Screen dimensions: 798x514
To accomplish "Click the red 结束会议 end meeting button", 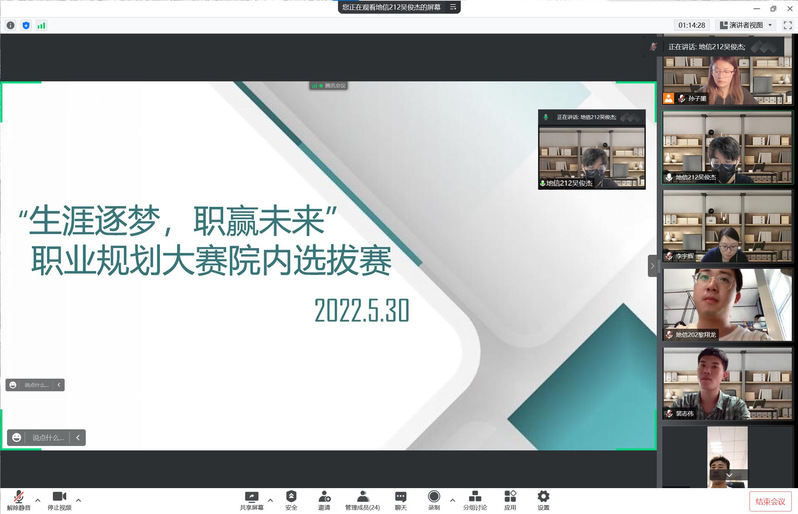I will click(770, 501).
